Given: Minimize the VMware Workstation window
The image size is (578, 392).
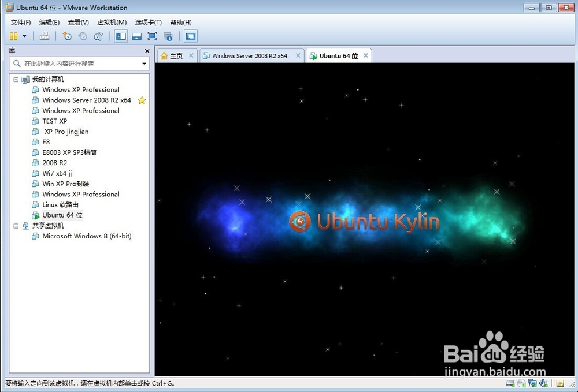Looking at the screenshot, I should 531,8.
